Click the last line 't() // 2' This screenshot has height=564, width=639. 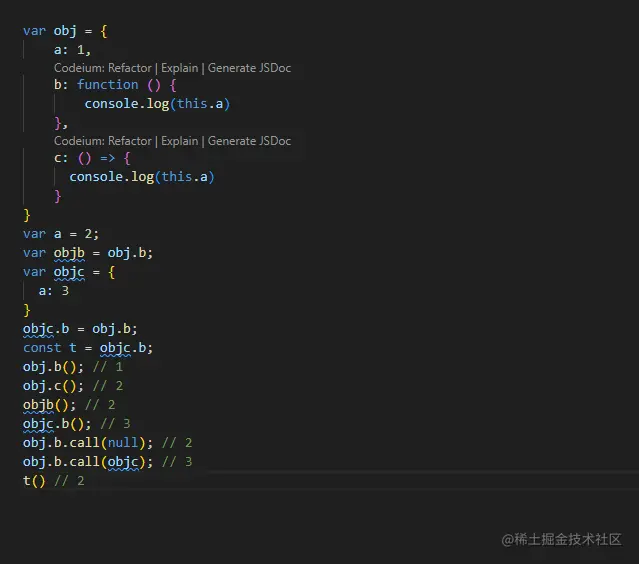[x=54, y=481]
